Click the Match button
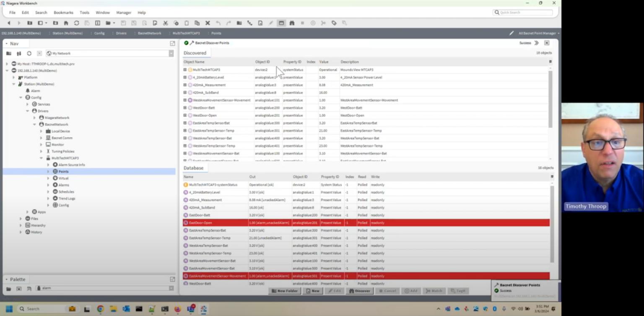Viewport: 644px width, 316px height. point(434,291)
